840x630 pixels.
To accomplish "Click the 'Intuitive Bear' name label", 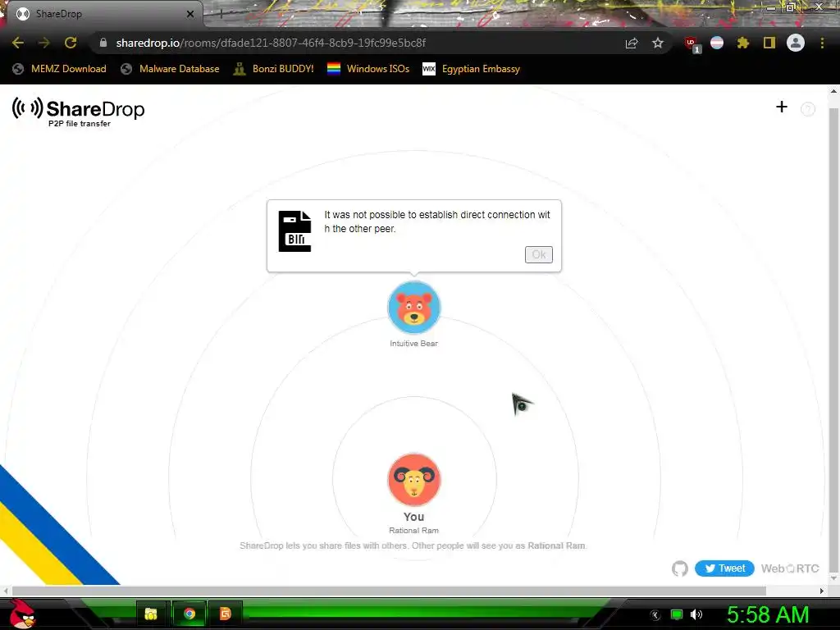I will click(413, 344).
